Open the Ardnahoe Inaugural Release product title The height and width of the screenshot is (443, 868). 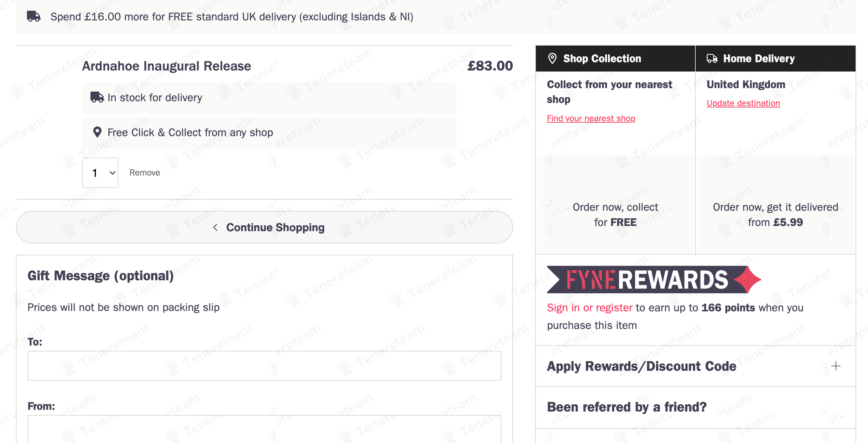click(x=166, y=66)
